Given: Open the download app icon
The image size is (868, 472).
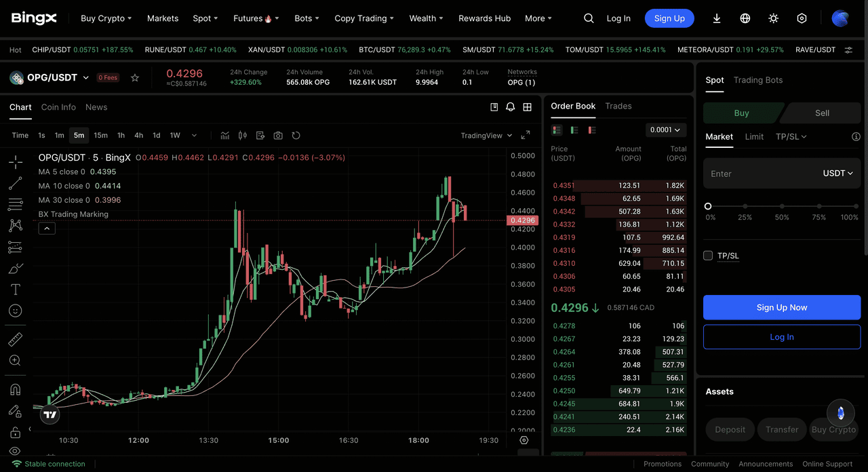Looking at the screenshot, I should (717, 18).
